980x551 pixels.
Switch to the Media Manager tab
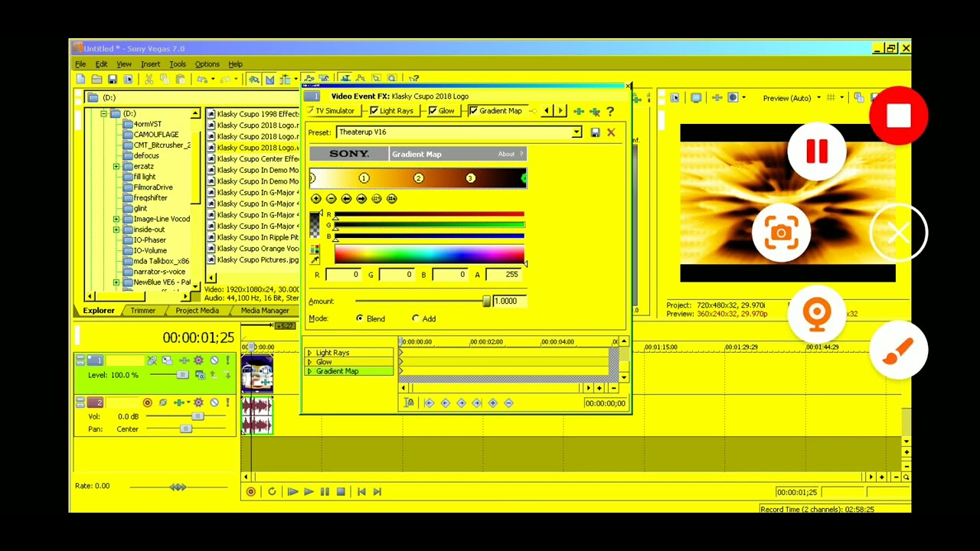click(265, 311)
